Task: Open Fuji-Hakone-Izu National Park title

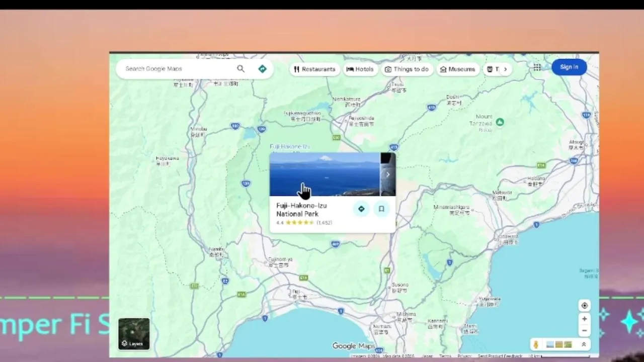Action: 301,210
